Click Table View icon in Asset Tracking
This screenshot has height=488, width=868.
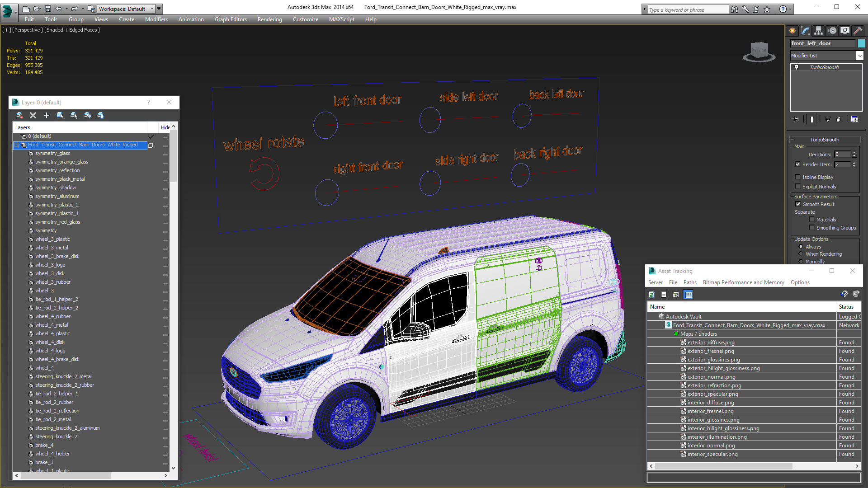pyautogui.click(x=688, y=295)
